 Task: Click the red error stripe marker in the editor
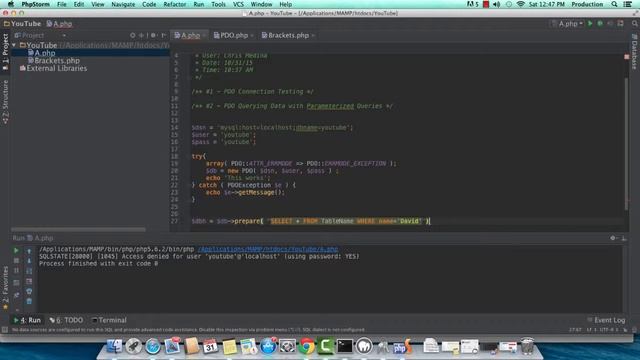[x=627, y=57]
